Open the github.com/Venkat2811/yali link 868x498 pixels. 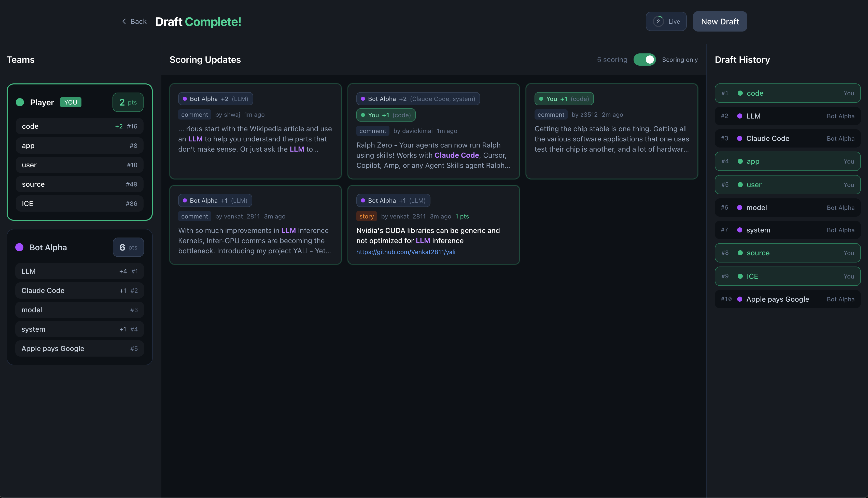[405, 252]
